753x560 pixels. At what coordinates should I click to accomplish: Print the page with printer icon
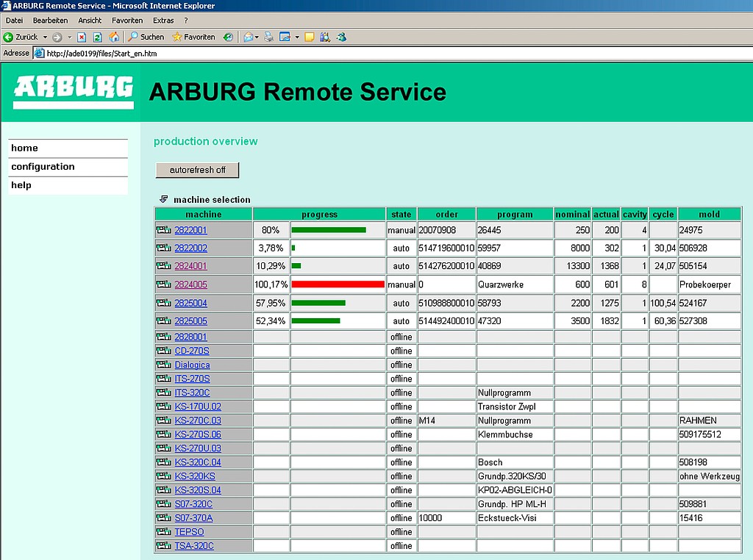click(x=269, y=37)
